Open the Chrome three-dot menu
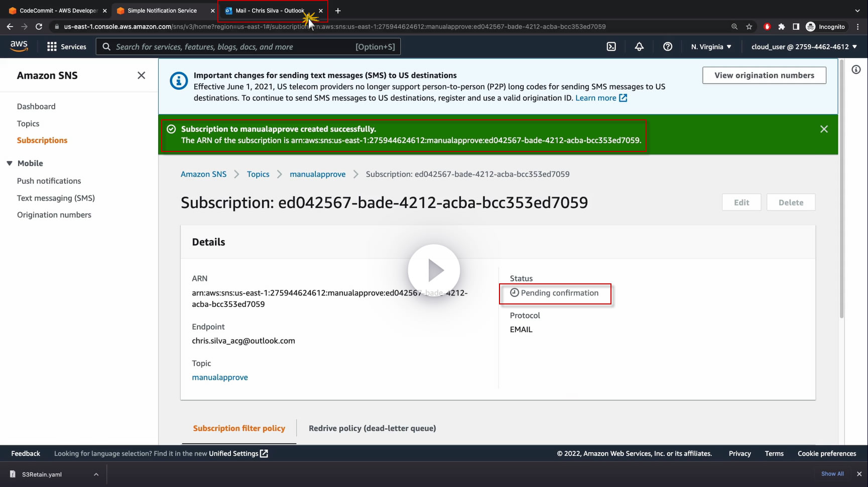Screen dimensions: 868x487 858,27
